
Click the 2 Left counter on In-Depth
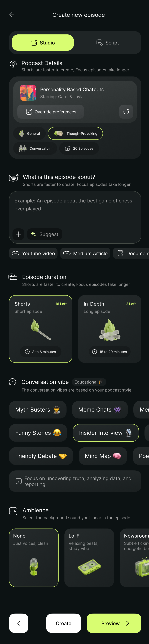131,304
